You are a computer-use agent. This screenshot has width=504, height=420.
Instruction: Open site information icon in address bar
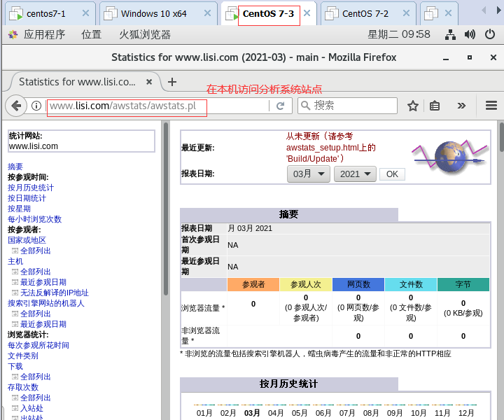36,106
